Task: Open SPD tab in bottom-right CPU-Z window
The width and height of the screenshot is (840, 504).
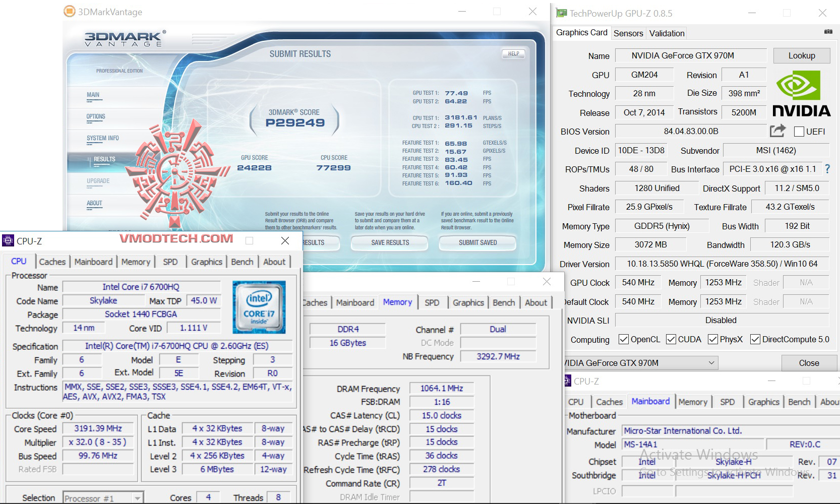Action: point(728,402)
